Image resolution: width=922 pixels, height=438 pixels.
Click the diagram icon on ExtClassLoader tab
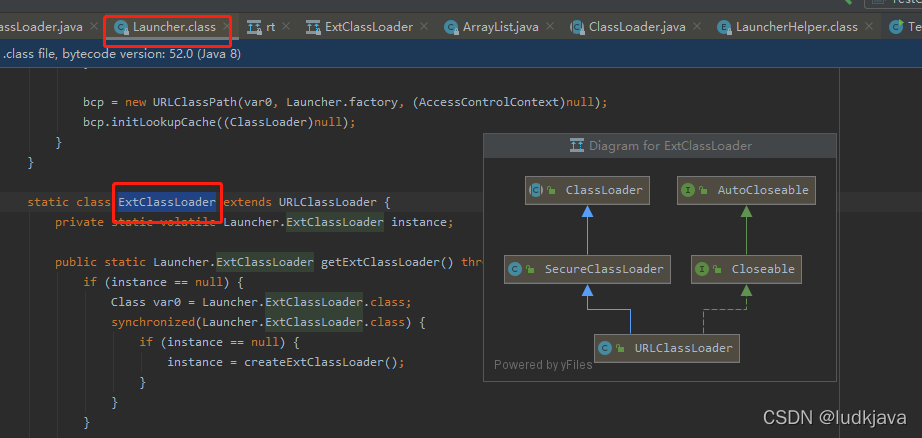coord(313,27)
